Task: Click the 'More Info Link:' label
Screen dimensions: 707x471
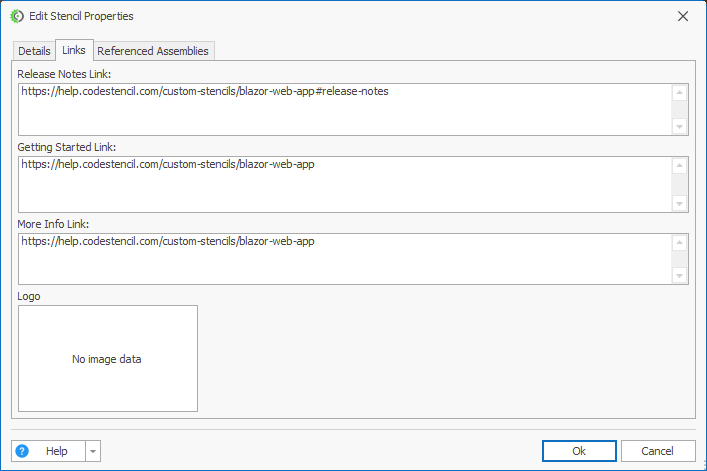Action: [53, 224]
